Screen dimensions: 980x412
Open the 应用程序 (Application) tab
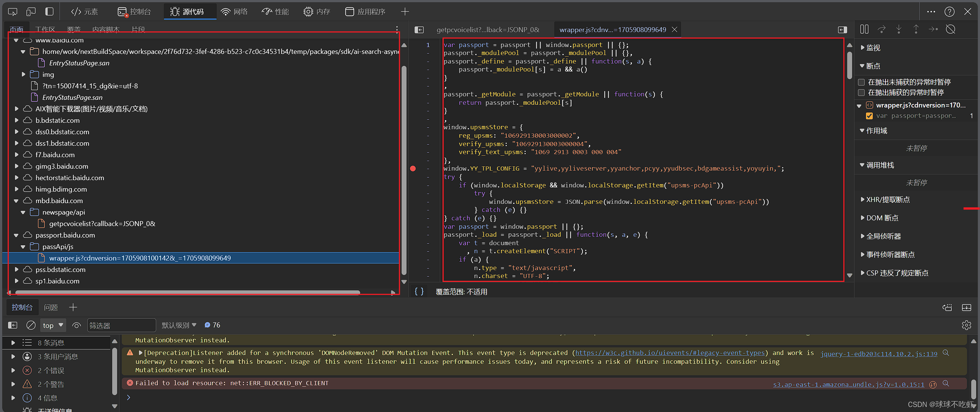(x=365, y=12)
